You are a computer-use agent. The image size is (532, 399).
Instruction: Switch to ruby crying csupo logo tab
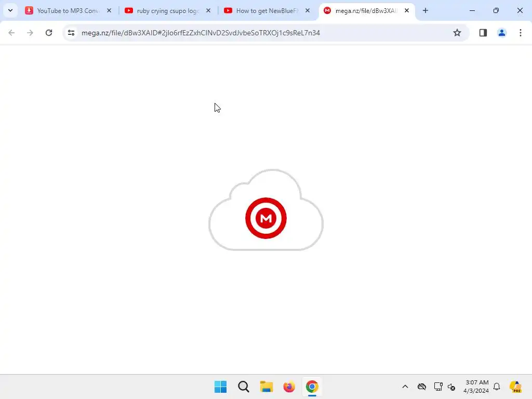point(168,10)
